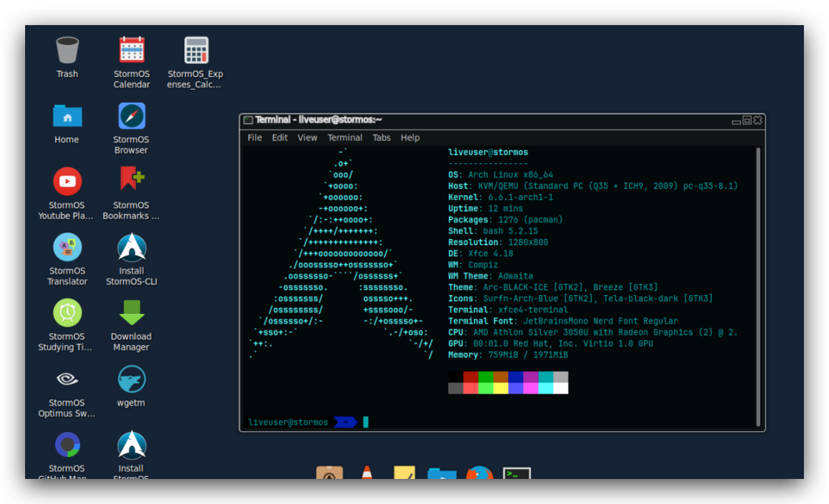The height and width of the screenshot is (504, 829).
Task: Open StormOS GitHub Manager icon
Action: coord(67,445)
